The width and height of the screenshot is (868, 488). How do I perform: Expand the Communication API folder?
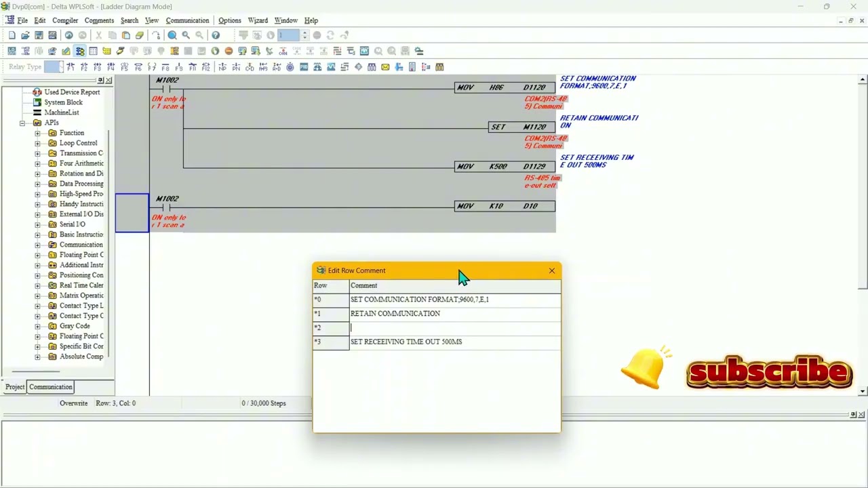coord(37,245)
